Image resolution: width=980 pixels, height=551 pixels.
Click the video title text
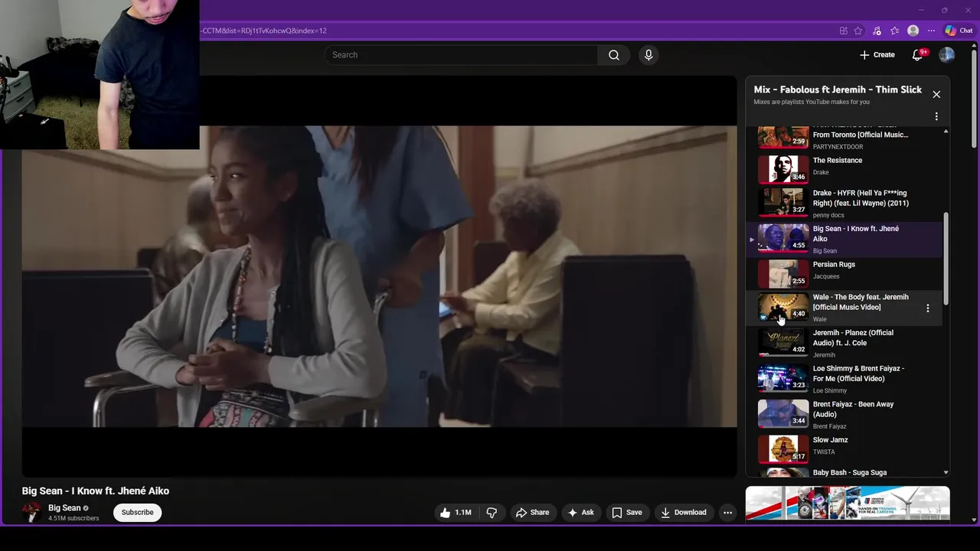[x=96, y=491]
